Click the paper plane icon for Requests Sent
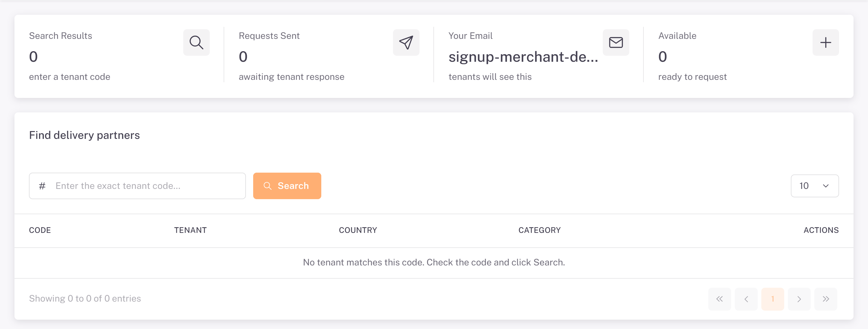This screenshot has height=329, width=868. (406, 42)
